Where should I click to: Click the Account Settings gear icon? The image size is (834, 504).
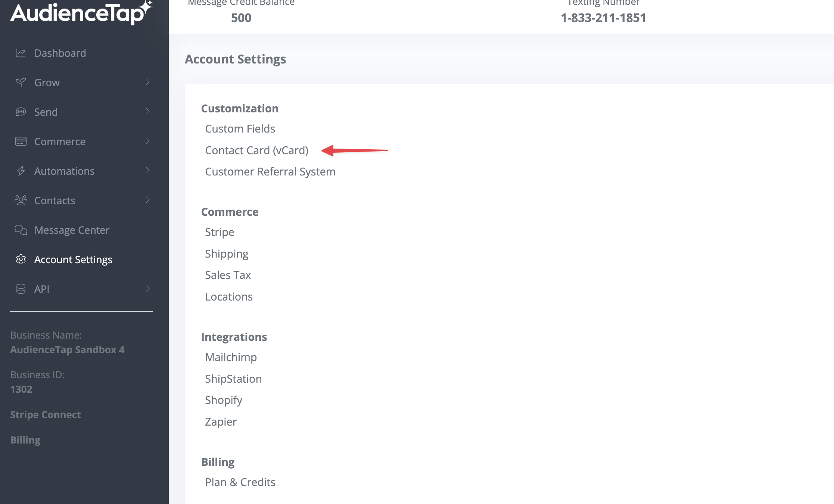coord(21,259)
